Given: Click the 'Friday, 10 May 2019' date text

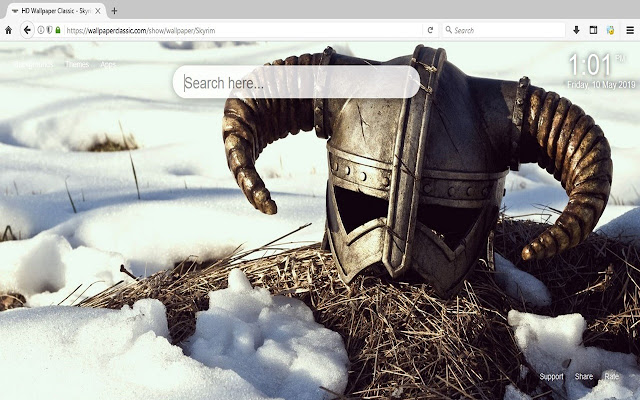Looking at the screenshot, I should point(601,85).
